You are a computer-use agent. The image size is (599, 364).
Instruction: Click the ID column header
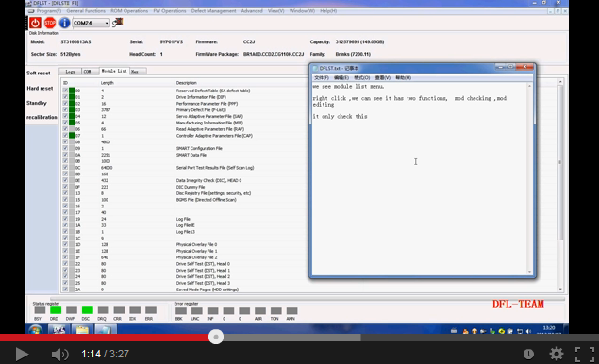pos(65,83)
